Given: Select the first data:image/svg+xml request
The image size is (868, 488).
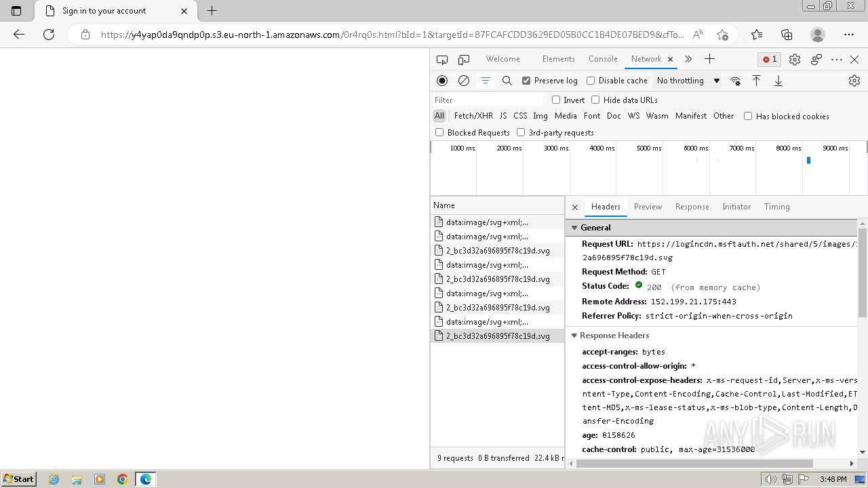Looking at the screenshot, I should tap(497, 222).
